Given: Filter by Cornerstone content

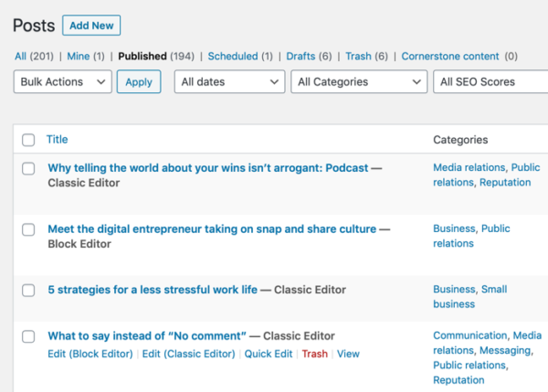Looking at the screenshot, I should (x=450, y=57).
